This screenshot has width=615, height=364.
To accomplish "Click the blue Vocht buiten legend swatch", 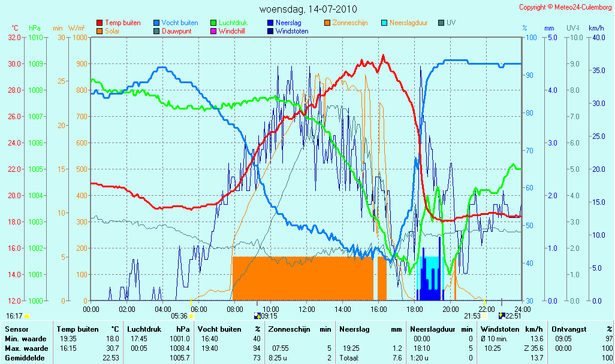I will 156,23.
